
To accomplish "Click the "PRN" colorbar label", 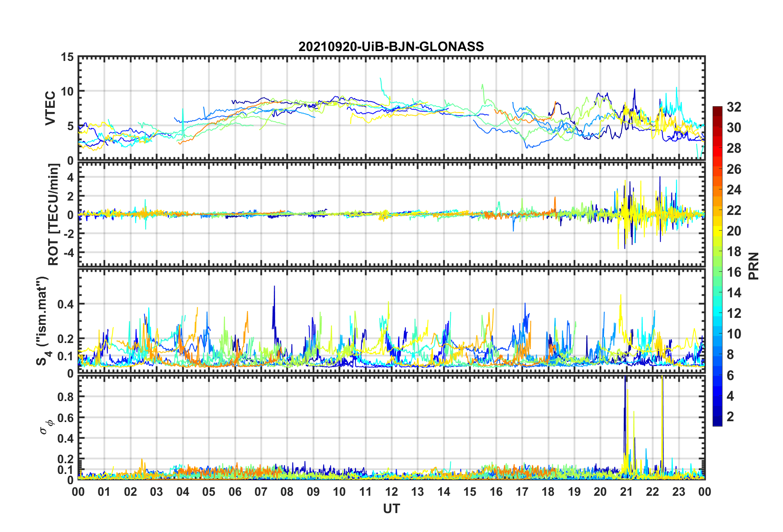I will [753, 266].
